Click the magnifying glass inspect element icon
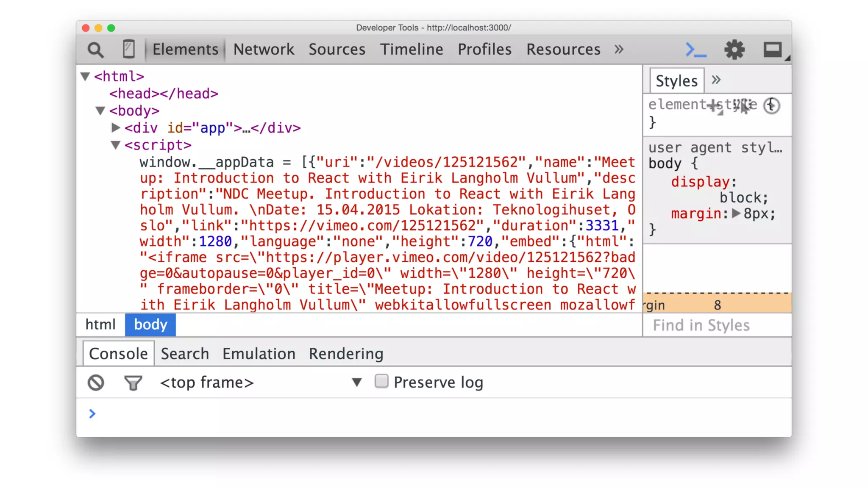 [95, 50]
